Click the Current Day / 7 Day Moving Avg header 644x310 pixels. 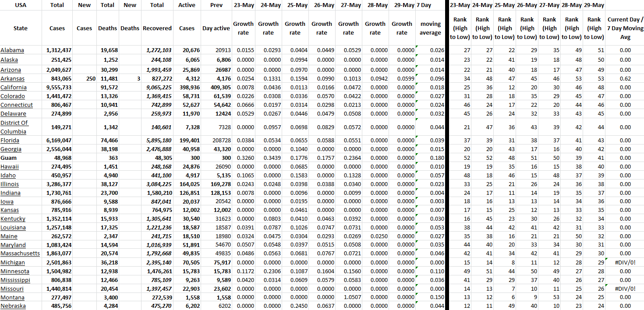625,28
